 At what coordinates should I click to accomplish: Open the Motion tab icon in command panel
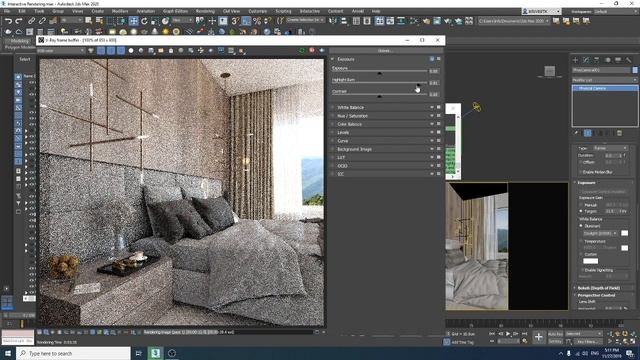tap(607, 60)
